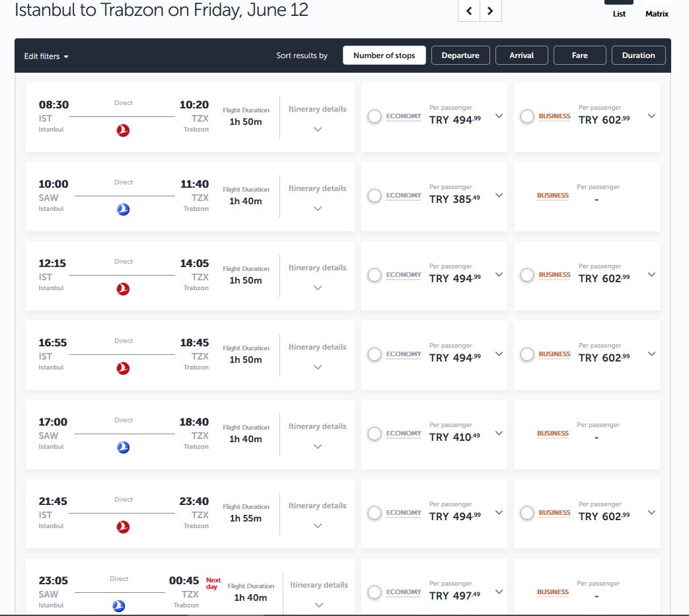Viewport: 689px width, 616px height.
Task: Switch to List view tab
Action: [619, 14]
